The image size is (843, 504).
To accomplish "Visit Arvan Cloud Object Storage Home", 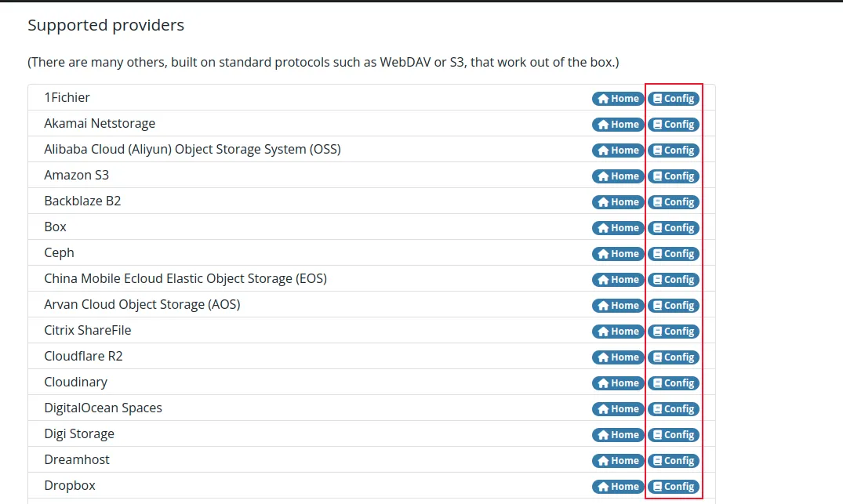I will click(618, 306).
